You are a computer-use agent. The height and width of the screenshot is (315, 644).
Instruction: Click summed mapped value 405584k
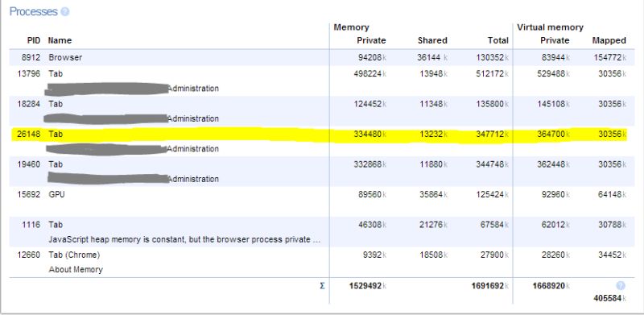click(610, 299)
